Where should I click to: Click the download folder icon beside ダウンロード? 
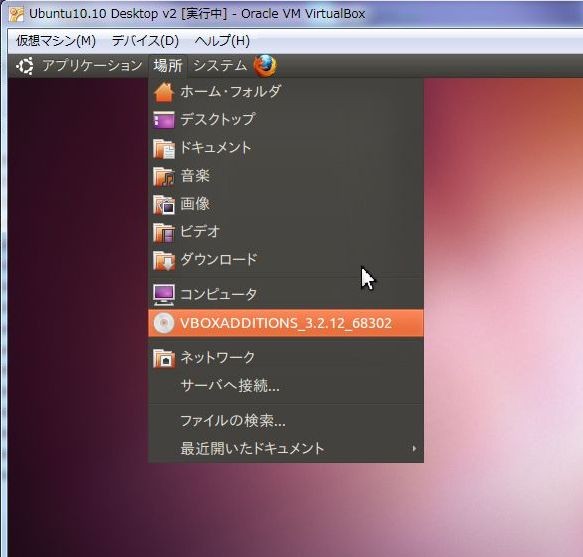pos(164,260)
